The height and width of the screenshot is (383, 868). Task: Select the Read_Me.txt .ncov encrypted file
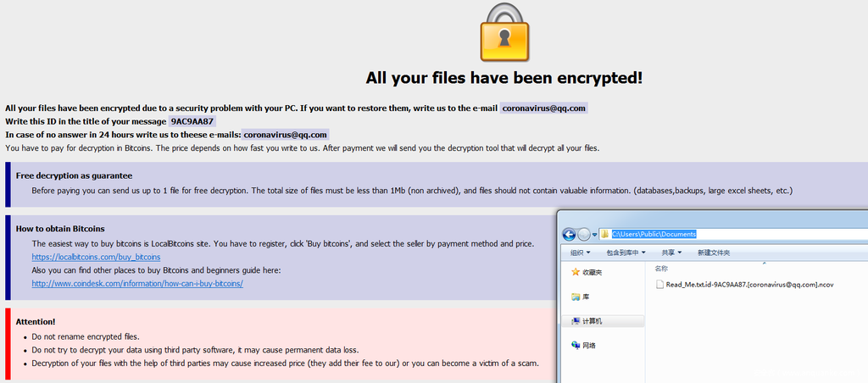[x=744, y=285]
